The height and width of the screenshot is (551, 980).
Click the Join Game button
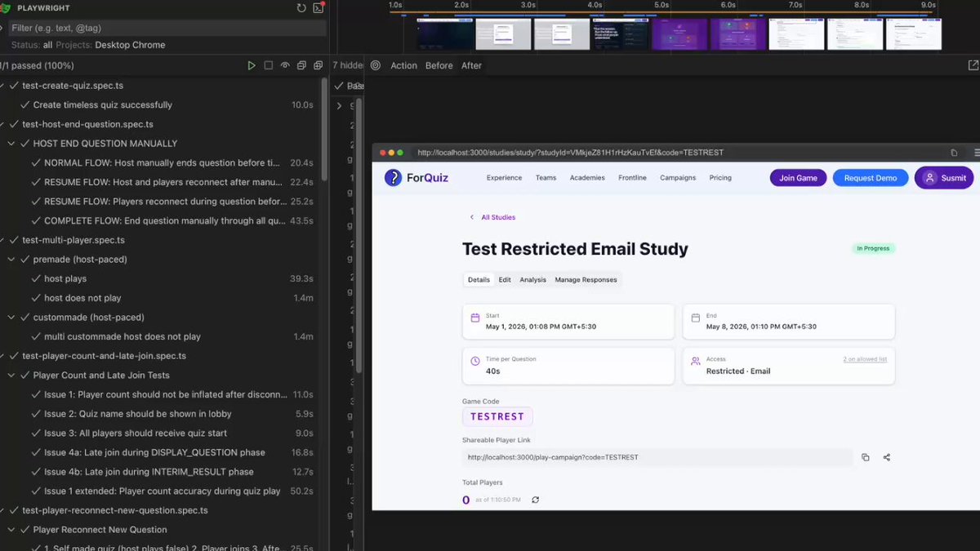click(798, 178)
